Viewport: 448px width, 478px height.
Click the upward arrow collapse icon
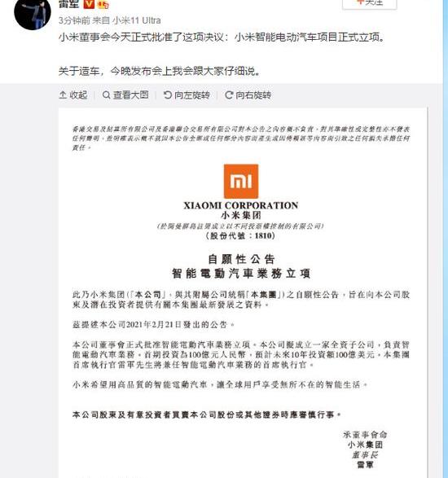click(63, 94)
